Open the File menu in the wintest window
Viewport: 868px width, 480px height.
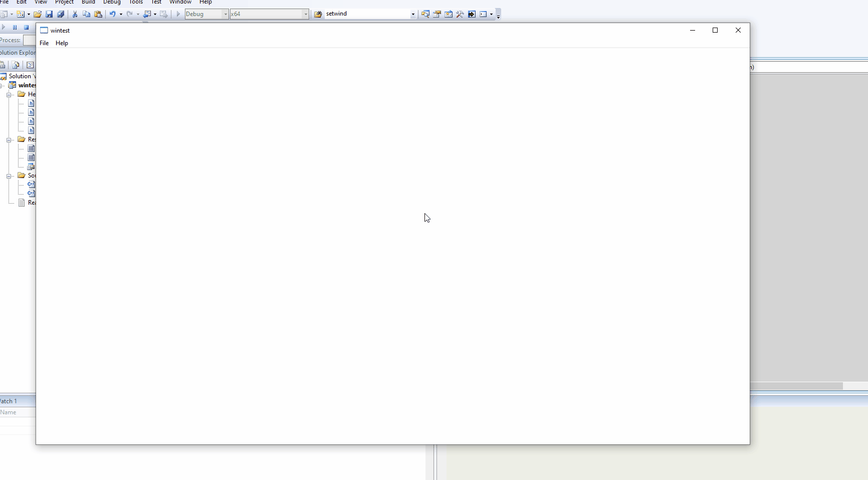point(44,43)
